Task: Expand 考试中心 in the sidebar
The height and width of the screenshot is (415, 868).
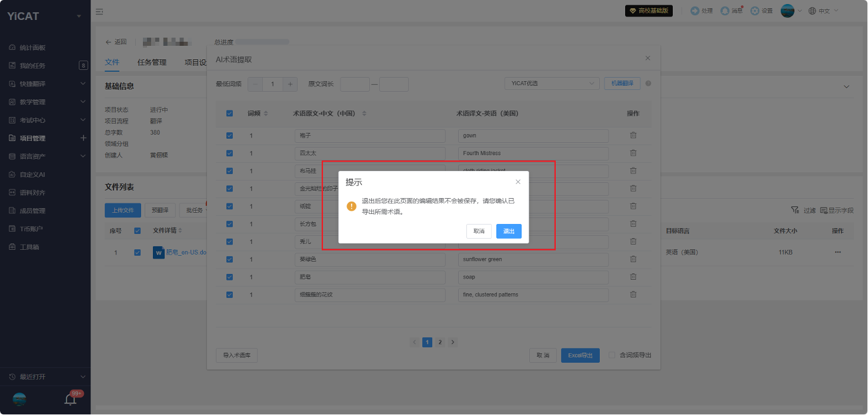Action: point(83,120)
